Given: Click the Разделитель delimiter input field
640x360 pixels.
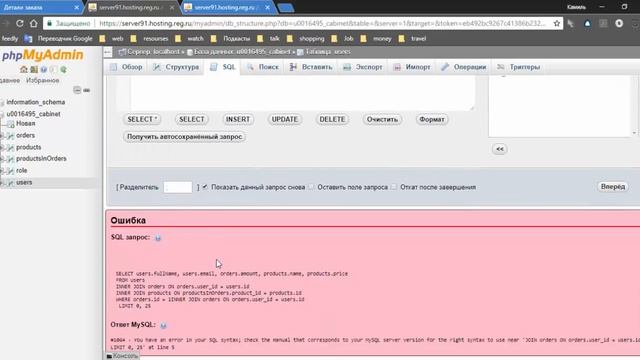Looking at the screenshot, I should click(x=178, y=187).
